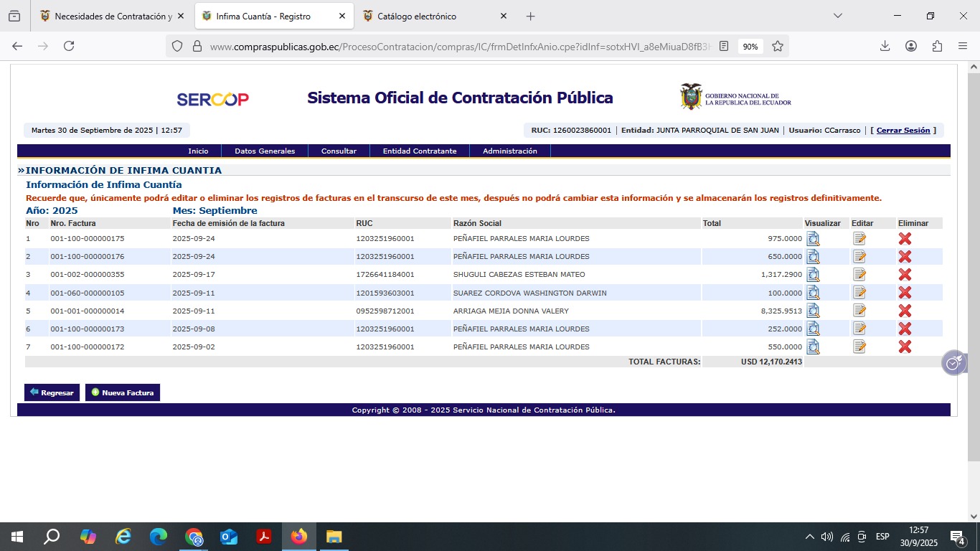Open the Firefox application menu
The height and width of the screenshot is (551, 980).
(x=963, y=46)
